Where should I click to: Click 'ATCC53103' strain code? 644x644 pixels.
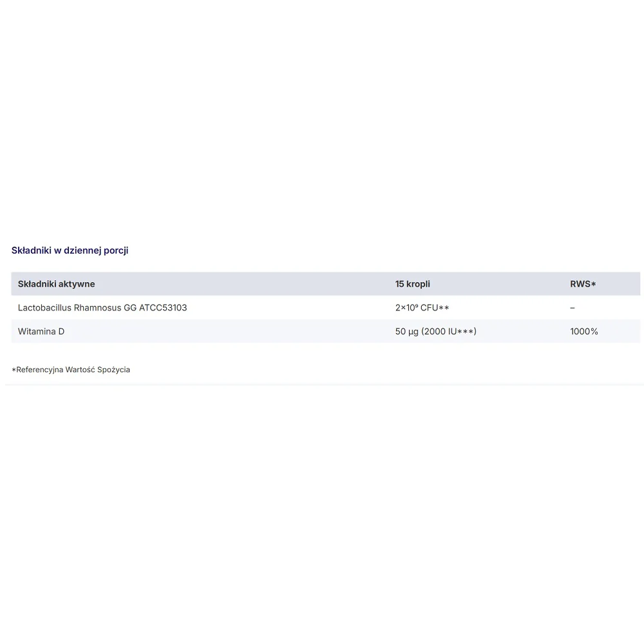coord(163,308)
